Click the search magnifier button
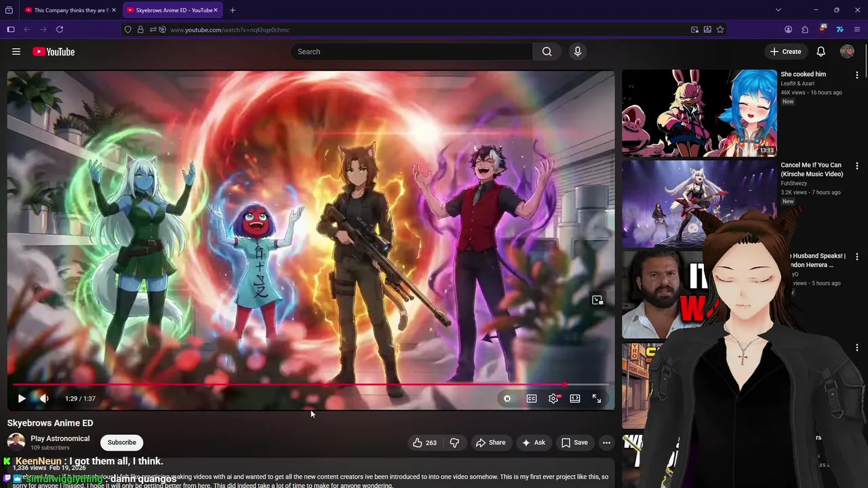The width and height of the screenshot is (868, 488). pos(547,52)
